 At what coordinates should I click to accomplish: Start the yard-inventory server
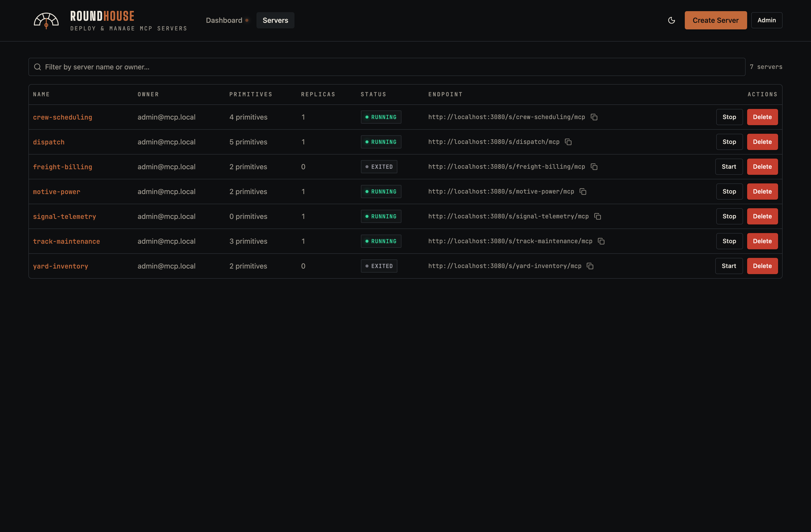(x=729, y=266)
